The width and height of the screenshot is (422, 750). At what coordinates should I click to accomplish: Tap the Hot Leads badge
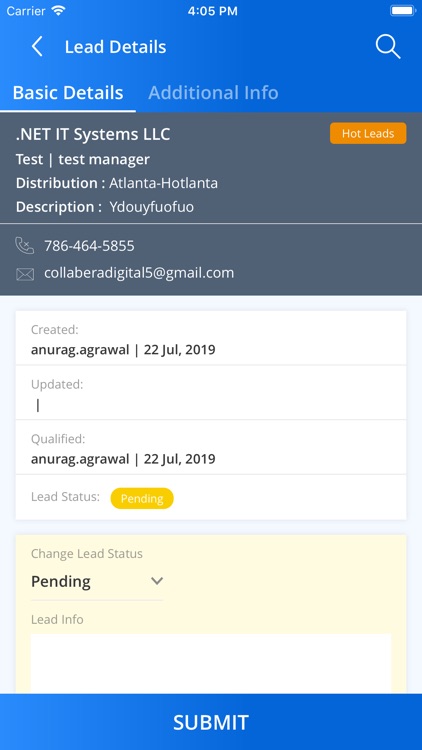pos(368,133)
